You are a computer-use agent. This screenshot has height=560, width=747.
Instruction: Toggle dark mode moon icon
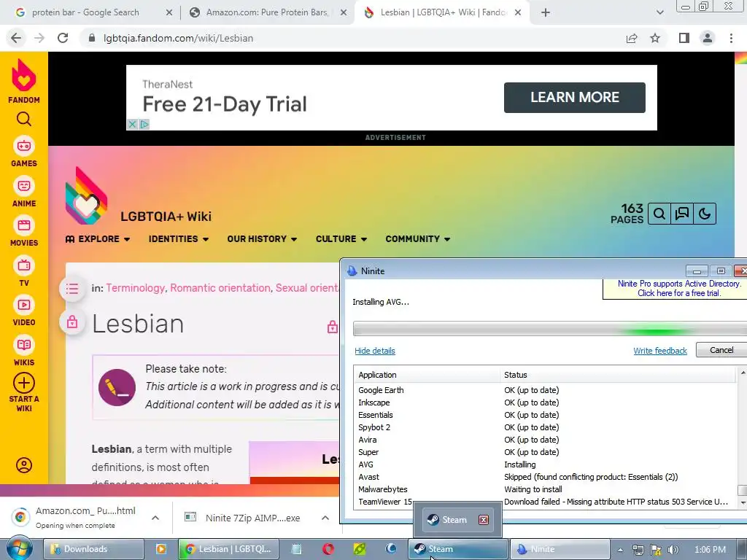pos(705,214)
